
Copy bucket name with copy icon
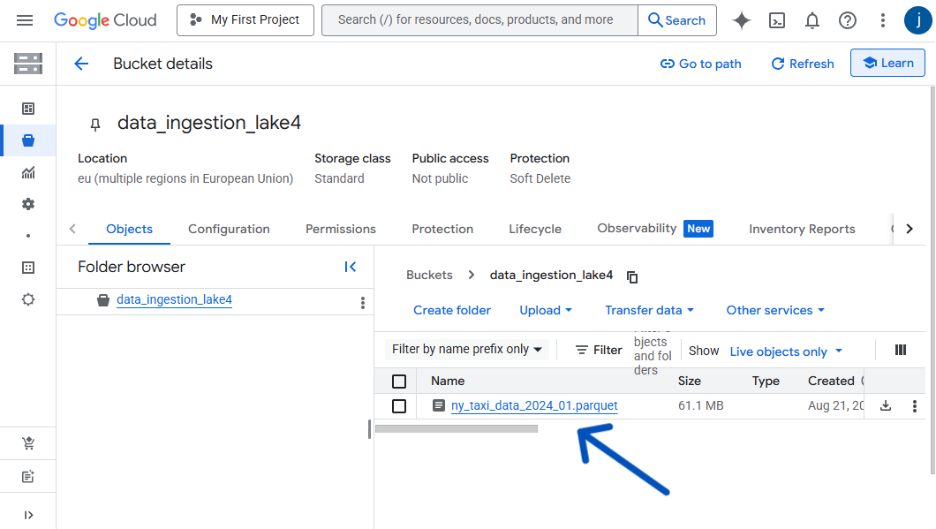click(x=632, y=276)
